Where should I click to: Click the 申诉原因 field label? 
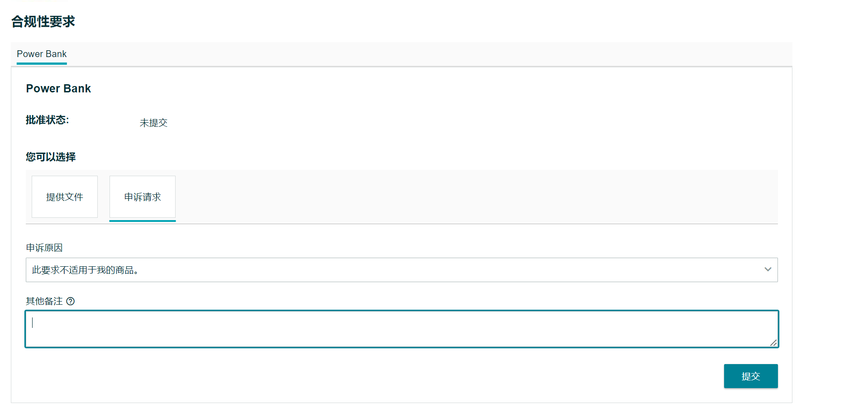coord(44,248)
